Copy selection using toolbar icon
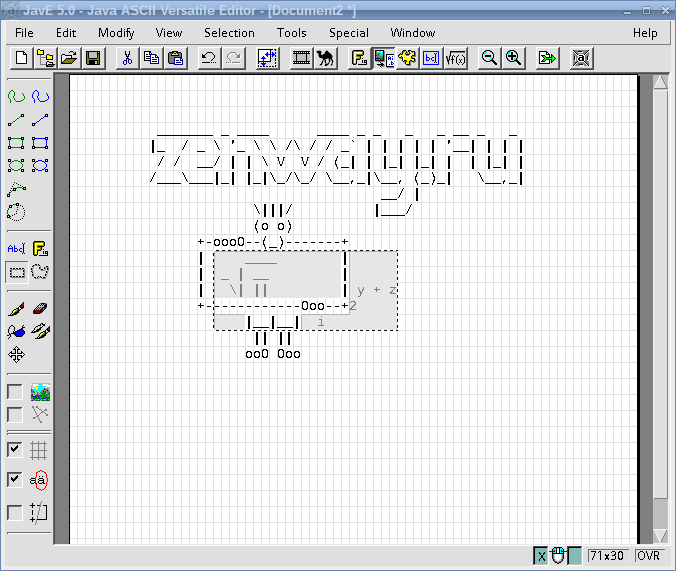 [x=151, y=58]
